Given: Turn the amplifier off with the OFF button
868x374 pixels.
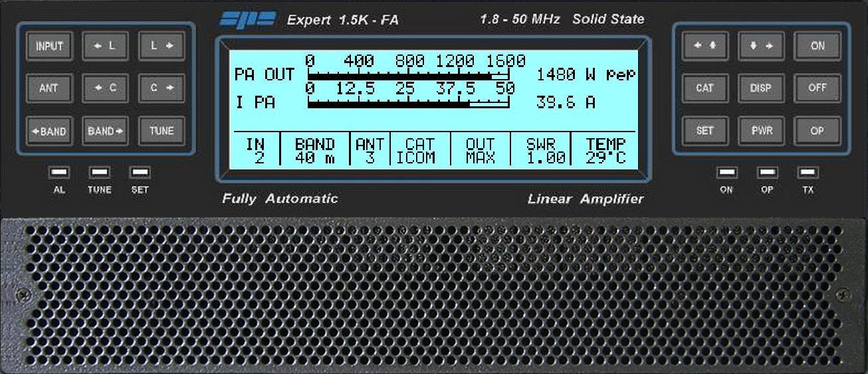Looking at the screenshot, I should (817, 88).
